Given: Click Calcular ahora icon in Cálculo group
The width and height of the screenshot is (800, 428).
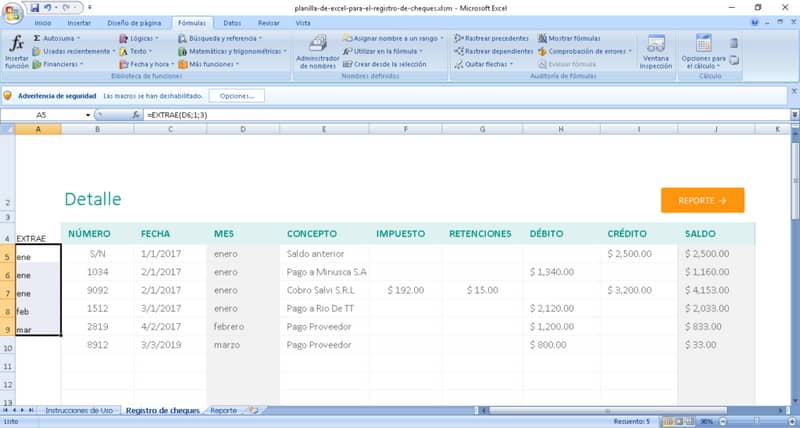Looking at the screenshot, I should 734,43.
